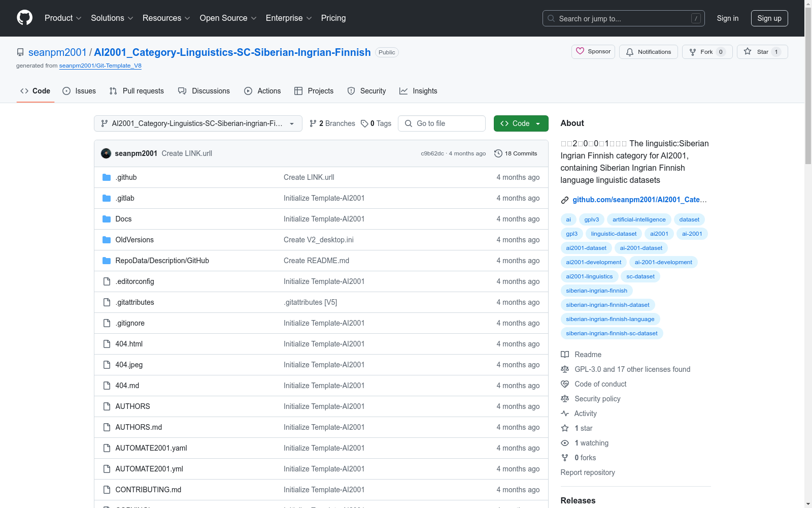Click the Sponsor heart button
Viewport: 812px width, 508px height.
593,52
